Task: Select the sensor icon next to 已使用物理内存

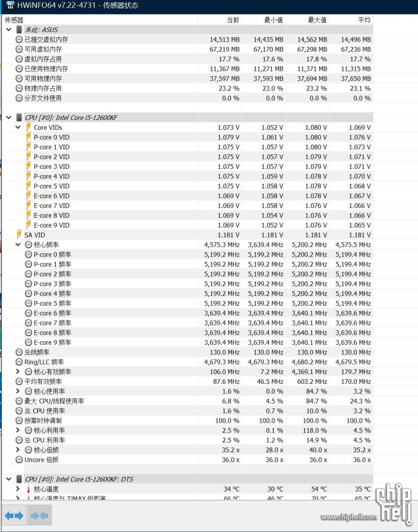Action: pyautogui.click(x=19, y=69)
